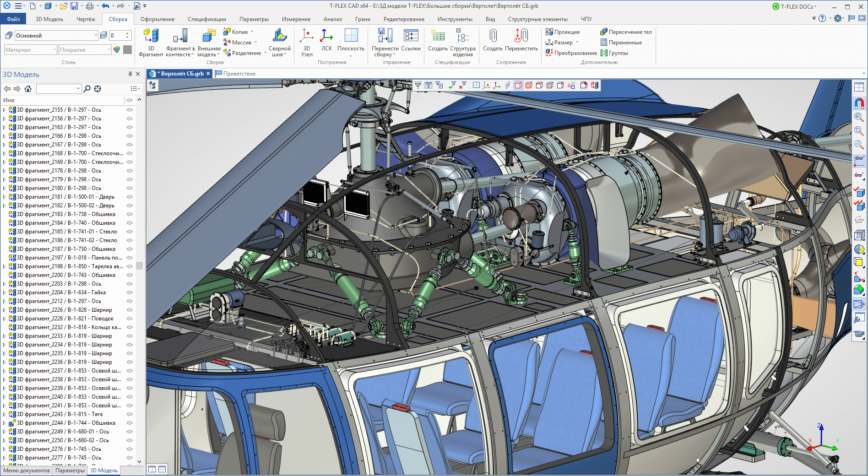
Task: Open the Файл menu
Action: (13, 19)
